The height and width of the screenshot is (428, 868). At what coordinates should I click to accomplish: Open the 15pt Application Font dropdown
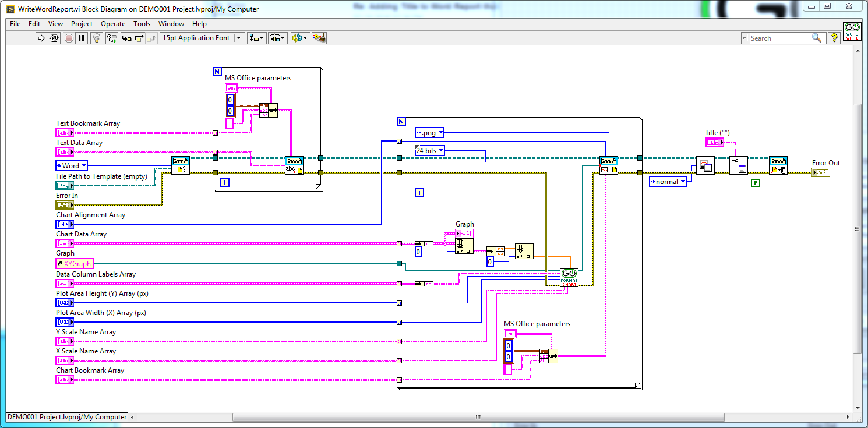[x=202, y=38]
